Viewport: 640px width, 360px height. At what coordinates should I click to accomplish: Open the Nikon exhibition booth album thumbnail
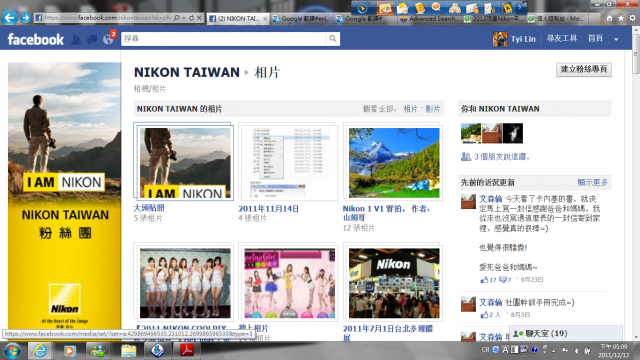click(x=394, y=283)
